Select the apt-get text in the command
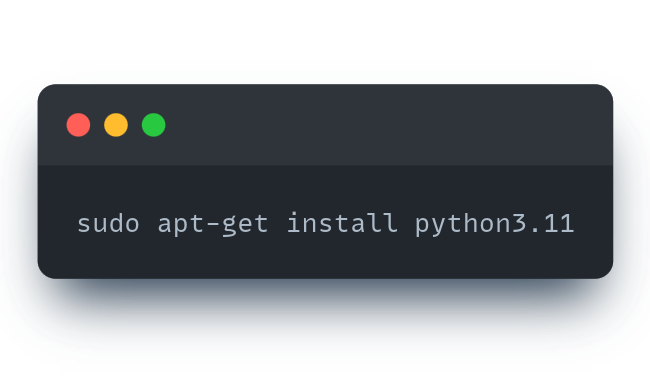The height and width of the screenshot is (390, 650). click(x=213, y=225)
